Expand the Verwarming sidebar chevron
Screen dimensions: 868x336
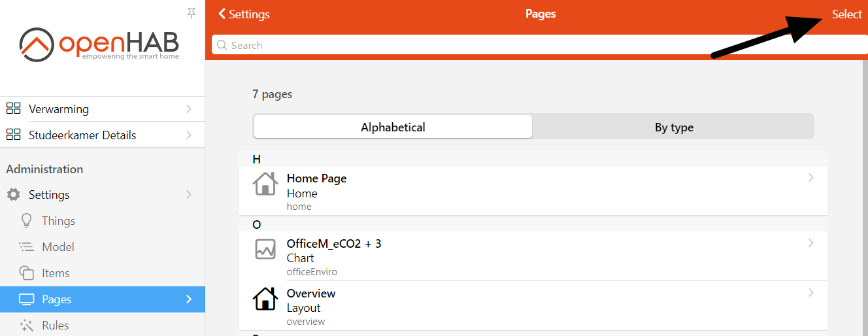pyautogui.click(x=189, y=109)
